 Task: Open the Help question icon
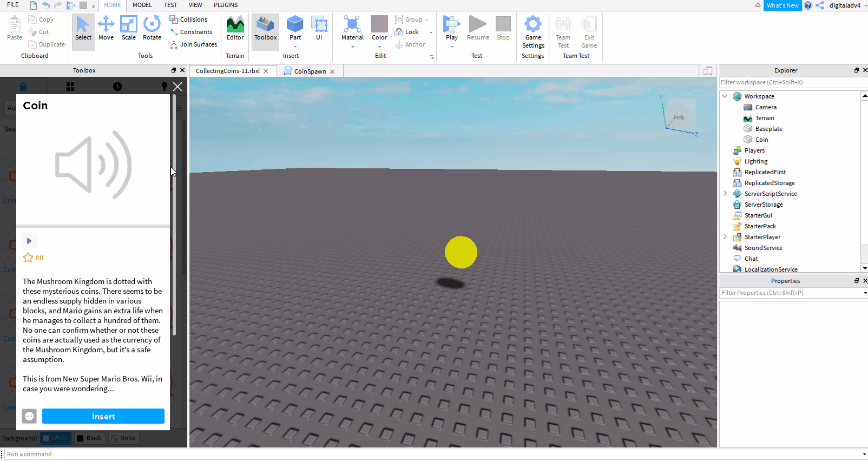pos(808,5)
